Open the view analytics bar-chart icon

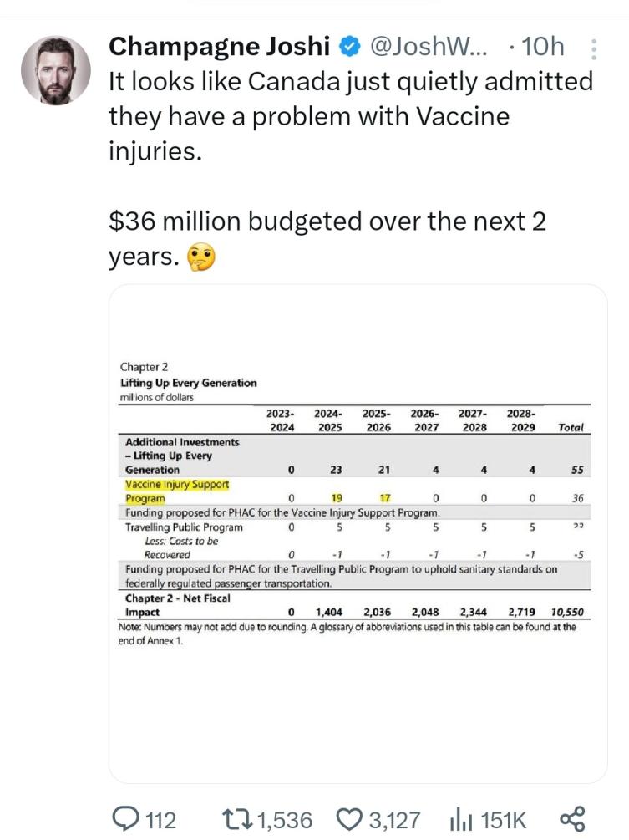tap(462, 818)
